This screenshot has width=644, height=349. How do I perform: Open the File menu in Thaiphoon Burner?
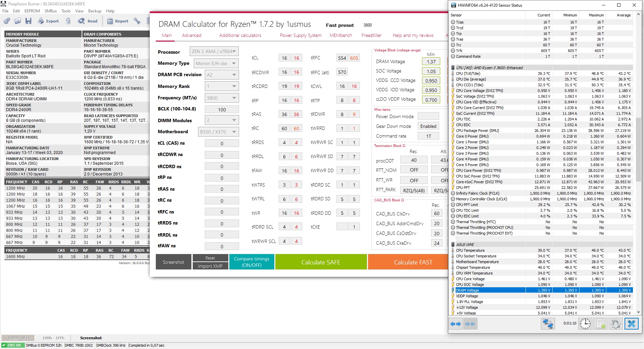5,11
